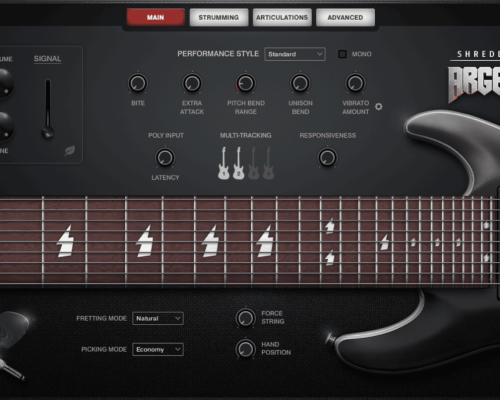Toggle multi-tracking guitar 2
This screenshot has width=500, height=400.
click(238, 163)
